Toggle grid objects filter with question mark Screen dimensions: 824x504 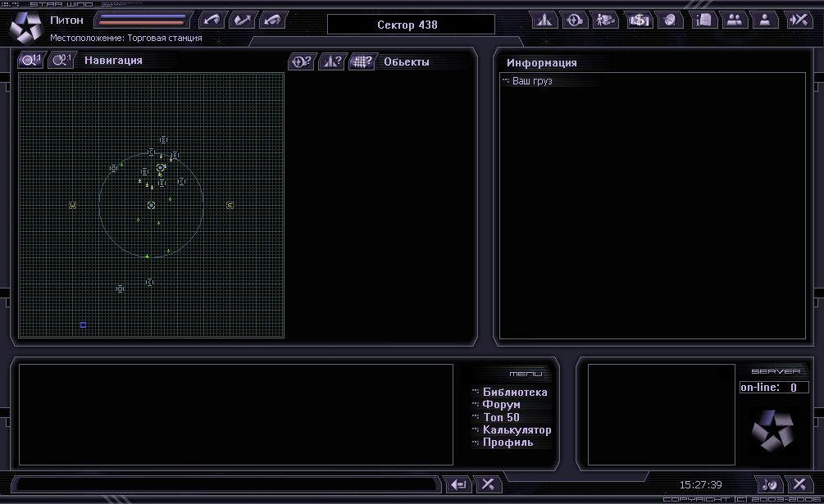(362, 61)
